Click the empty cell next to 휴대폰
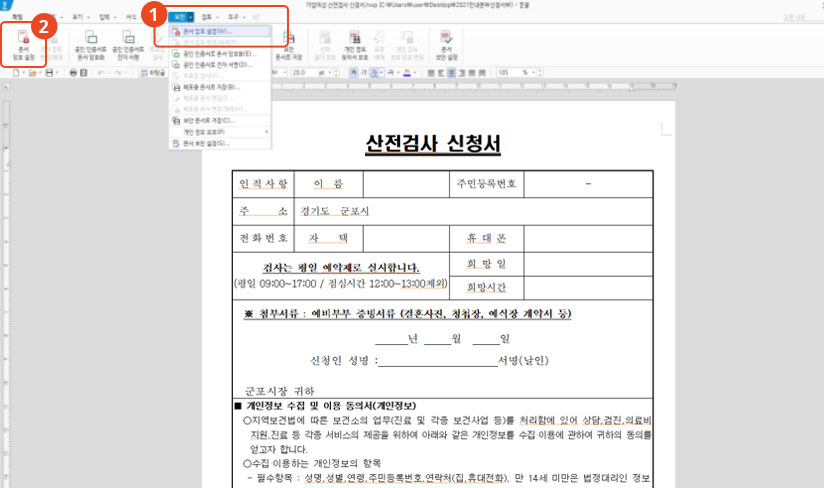Image resolution: width=824 pixels, height=488 pixels. tap(589, 238)
